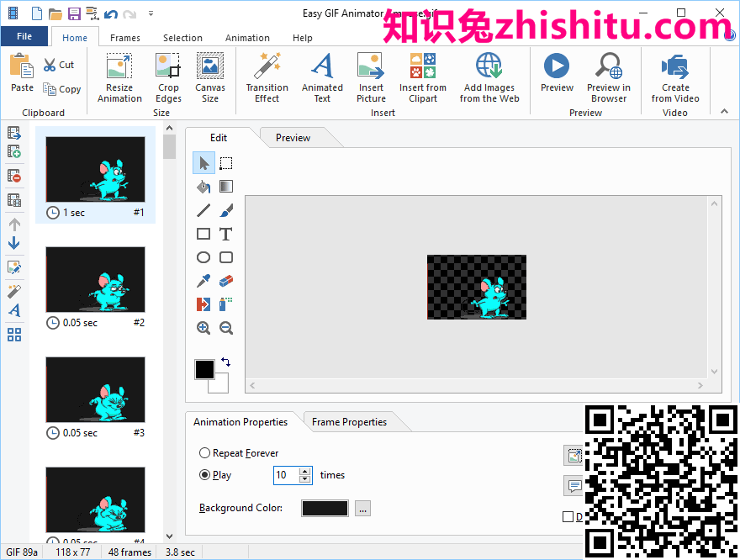Click Create from Video
Viewport: 740px width, 560px height.
point(675,78)
